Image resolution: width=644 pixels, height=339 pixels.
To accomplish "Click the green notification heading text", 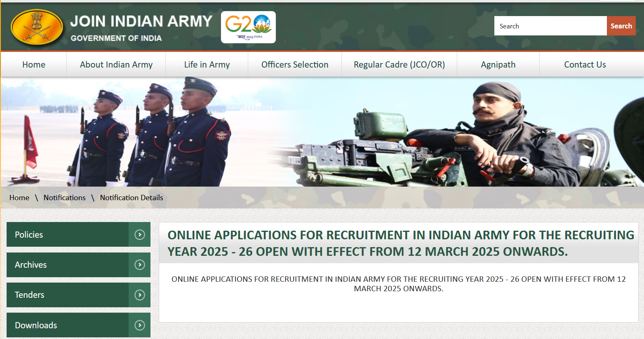I will (400, 243).
